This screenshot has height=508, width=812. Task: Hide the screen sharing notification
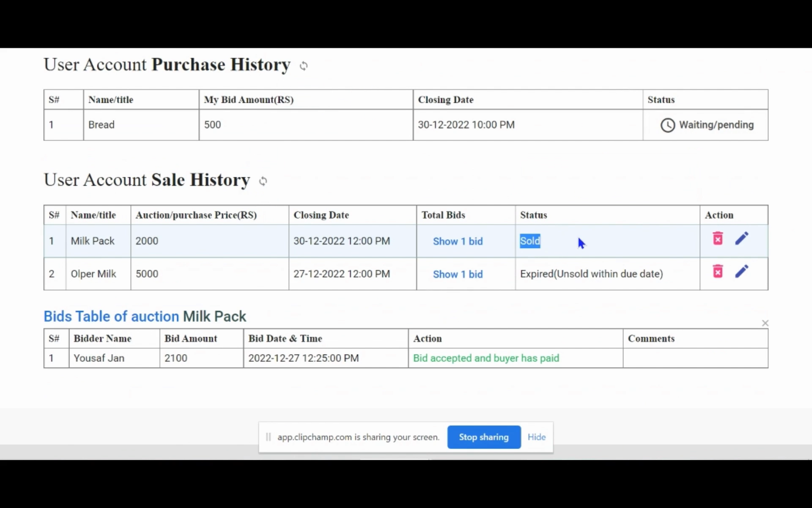536,437
